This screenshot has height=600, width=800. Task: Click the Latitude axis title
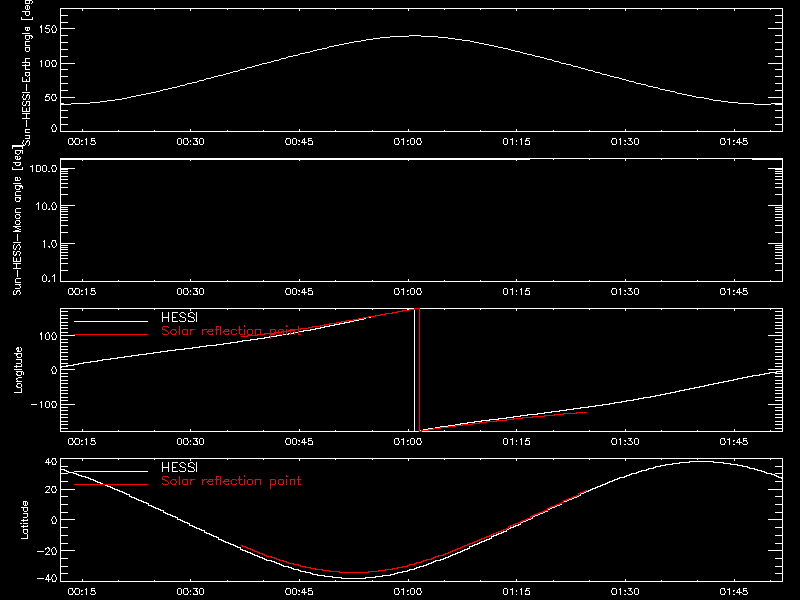[24, 520]
